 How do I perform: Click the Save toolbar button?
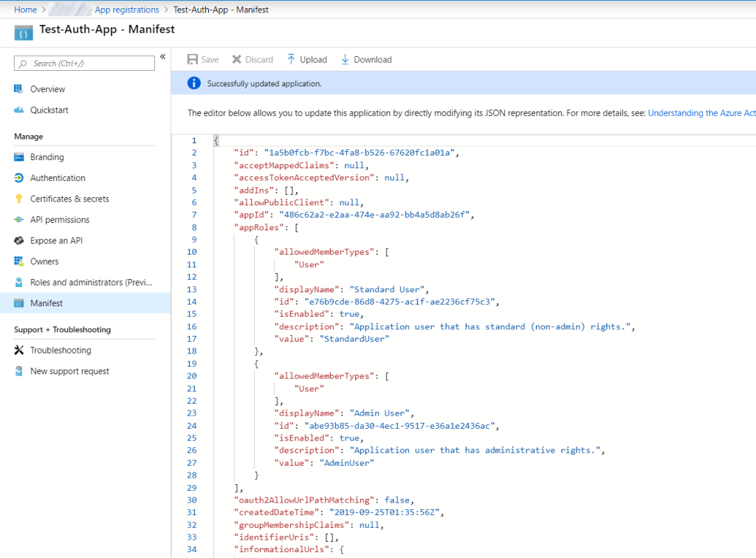pyautogui.click(x=203, y=60)
